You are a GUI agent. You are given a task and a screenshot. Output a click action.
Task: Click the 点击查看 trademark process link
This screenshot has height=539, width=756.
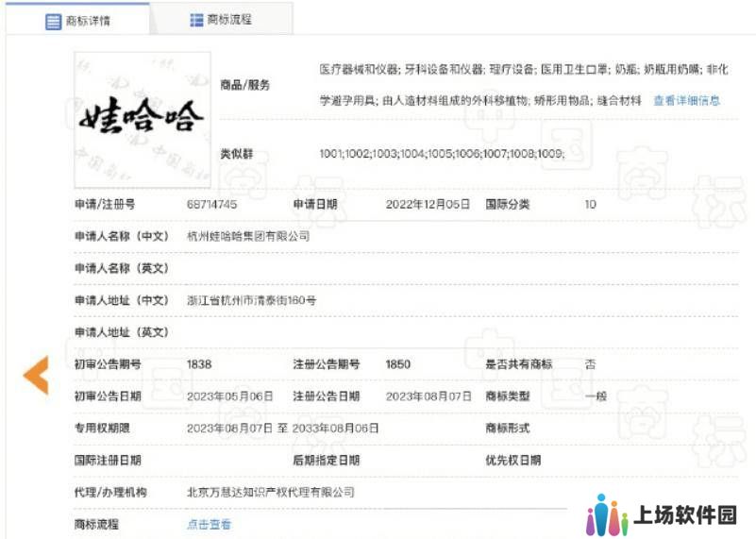pos(209,524)
